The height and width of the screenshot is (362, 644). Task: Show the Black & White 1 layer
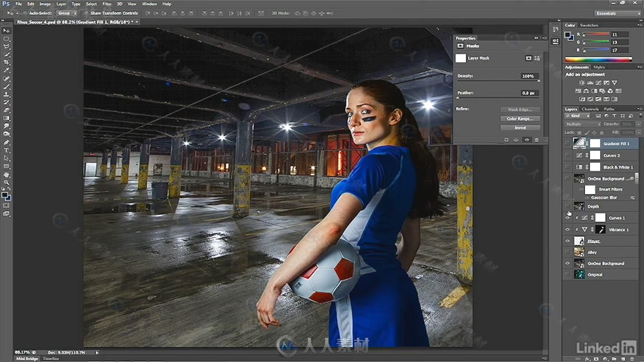coord(568,167)
